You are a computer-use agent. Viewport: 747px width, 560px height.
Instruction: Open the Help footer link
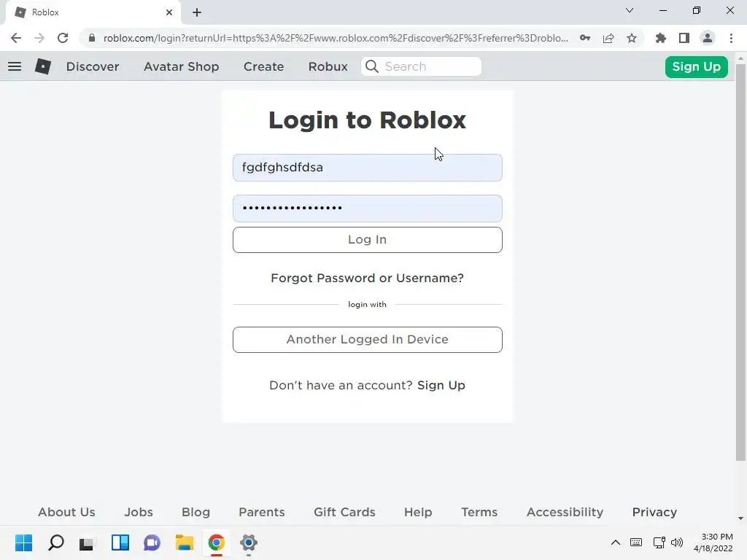(x=418, y=513)
